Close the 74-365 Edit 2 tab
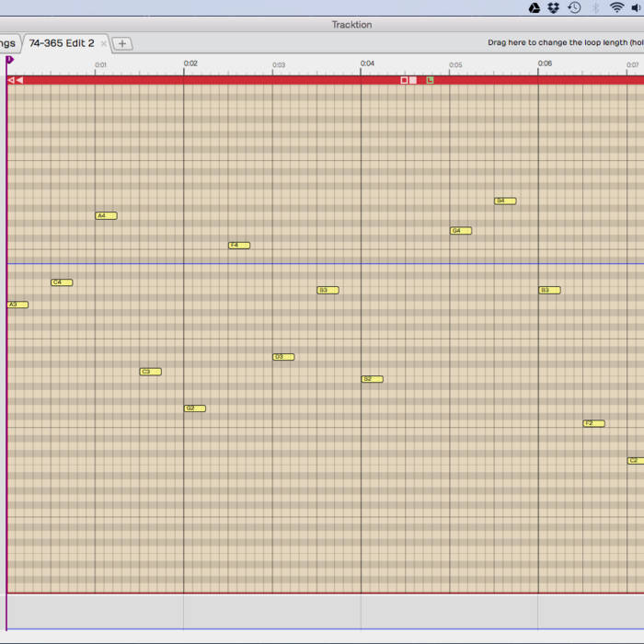Image resolution: width=644 pixels, height=644 pixels. point(104,43)
